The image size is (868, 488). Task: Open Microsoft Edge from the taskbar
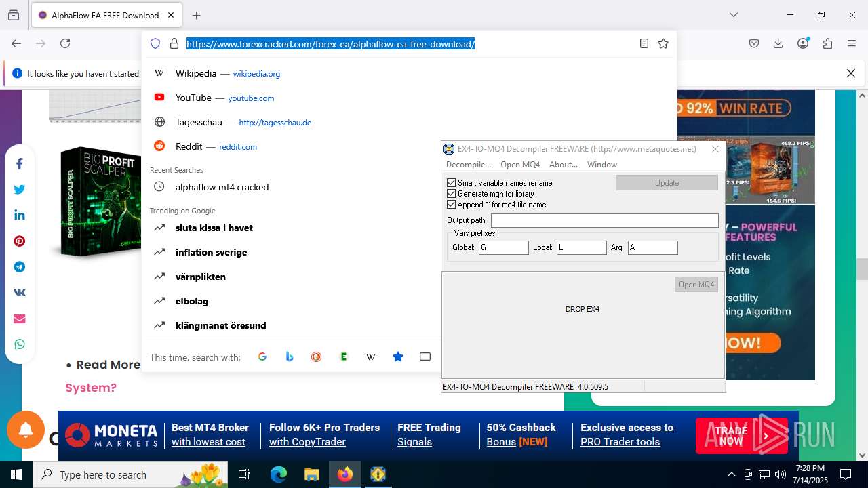click(x=279, y=474)
